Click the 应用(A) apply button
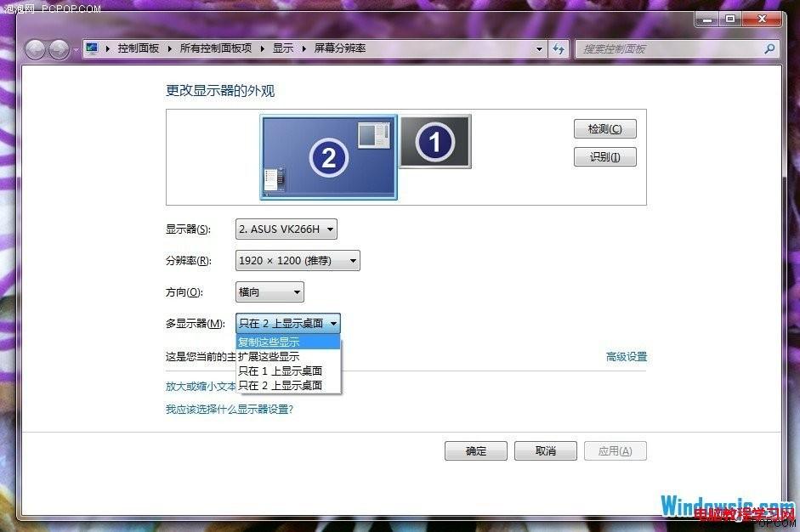The width and height of the screenshot is (800, 532). [616, 451]
